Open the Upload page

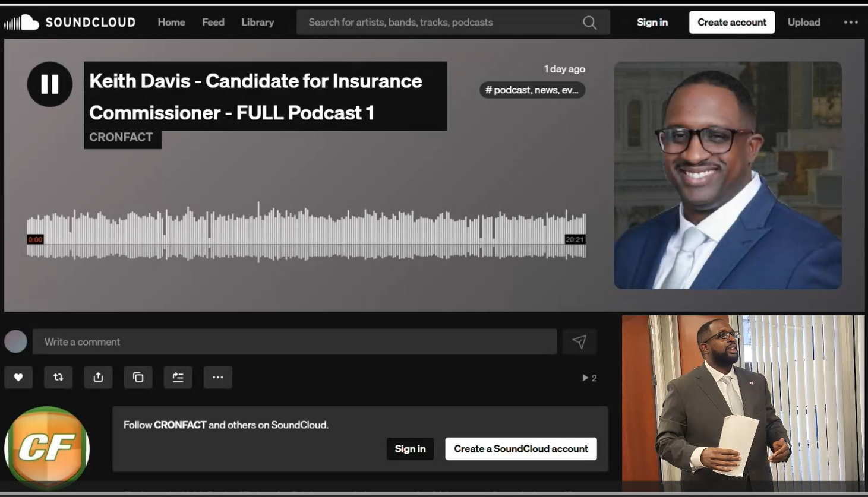pyautogui.click(x=803, y=23)
